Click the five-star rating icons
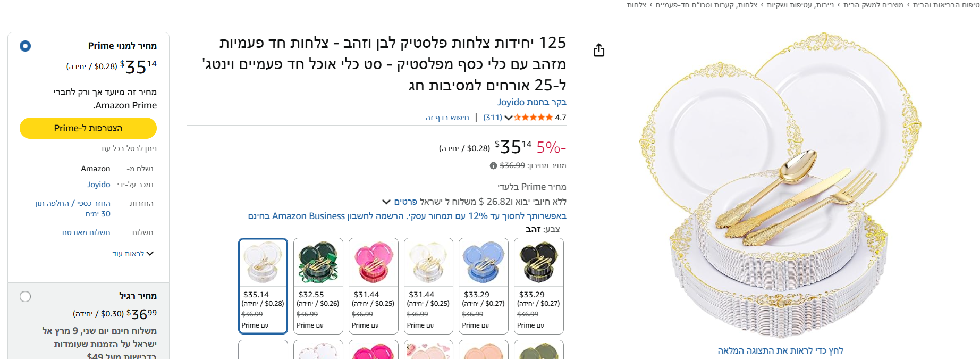 533,118
